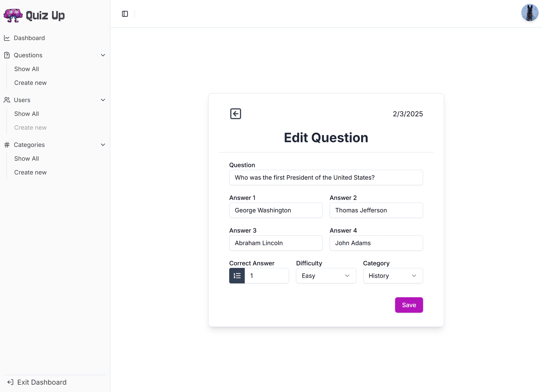Image resolution: width=542 pixels, height=392 pixels.
Task: Select Create new under Categories
Action: [30, 172]
